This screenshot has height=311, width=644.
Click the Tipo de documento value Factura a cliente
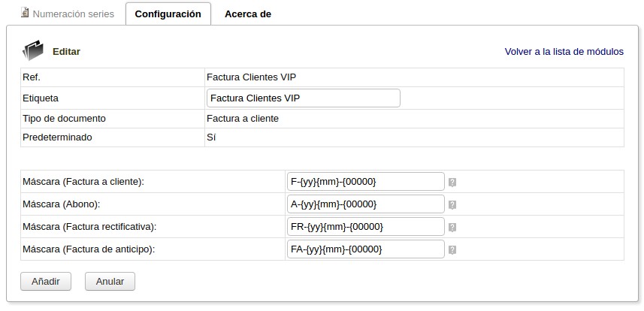(x=242, y=119)
